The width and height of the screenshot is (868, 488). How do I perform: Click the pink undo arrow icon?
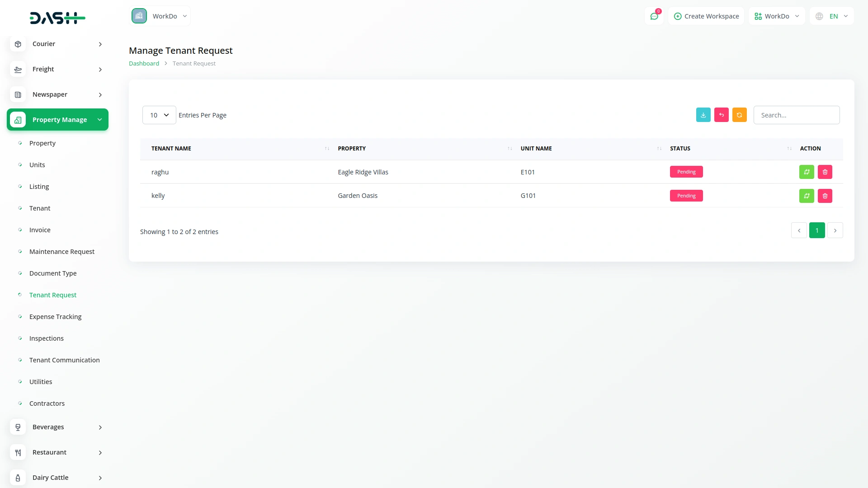tap(721, 115)
